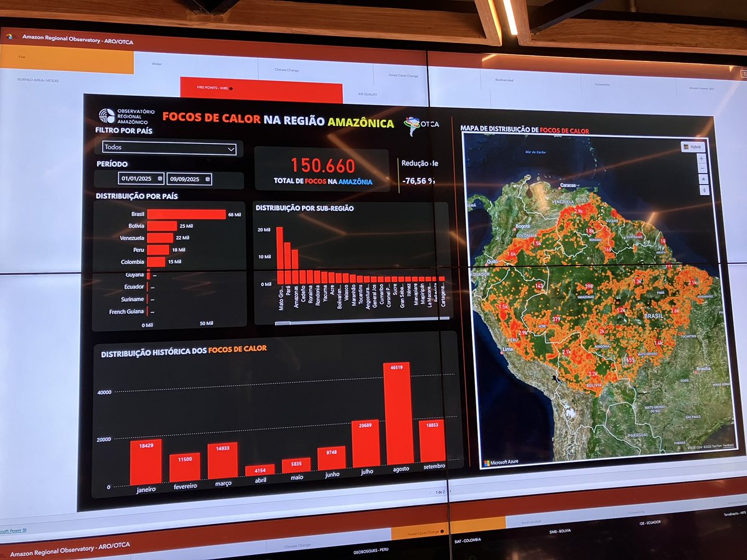Open the start date calendar picker icon
Image resolution: width=747 pixels, height=560 pixels.
pos(161,179)
